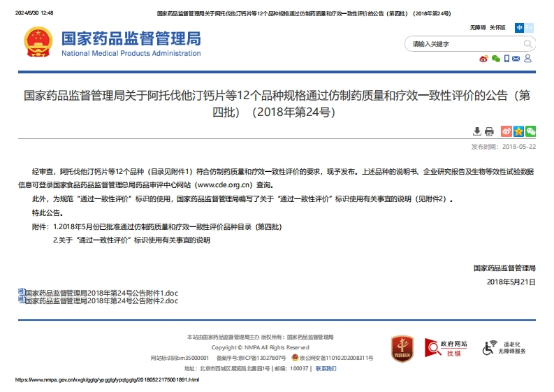This screenshot has height=392, width=554.
Task: Open attachment 2018年第24号公告附件1.doc
Action: (x=101, y=293)
